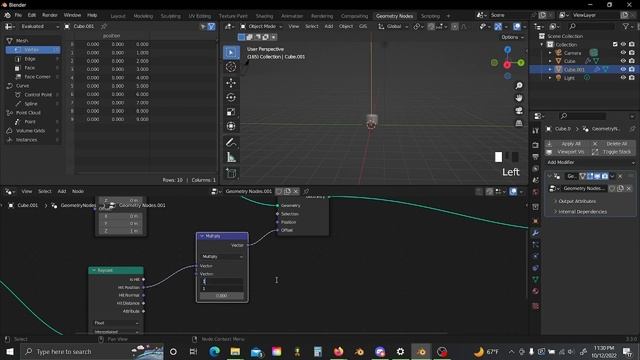Hide Light via its eye icon

[623, 78]
